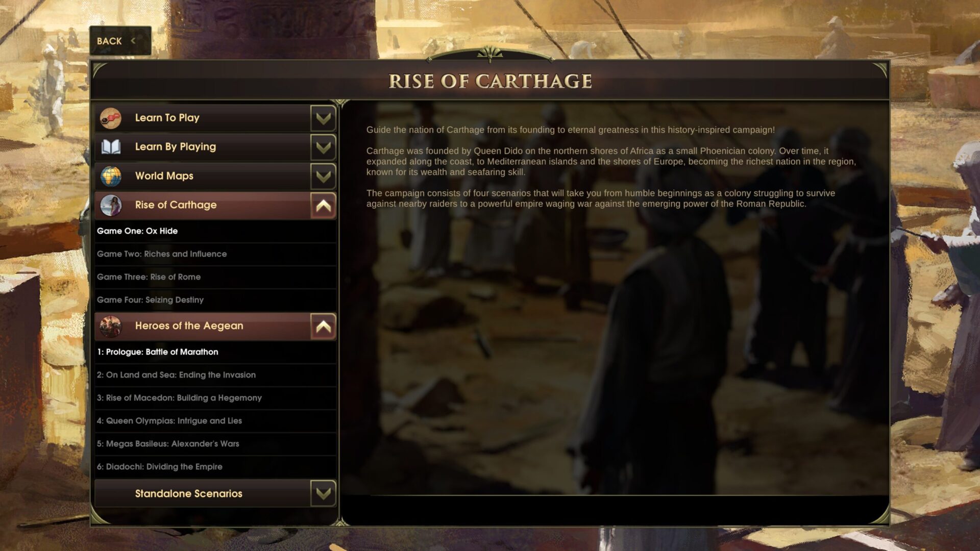Expand the Learn To Play section arrow

click(323, 118)
